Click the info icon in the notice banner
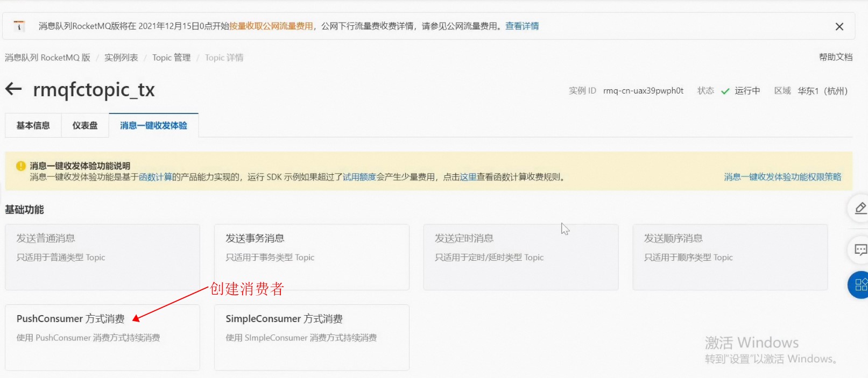 point(19,26)
